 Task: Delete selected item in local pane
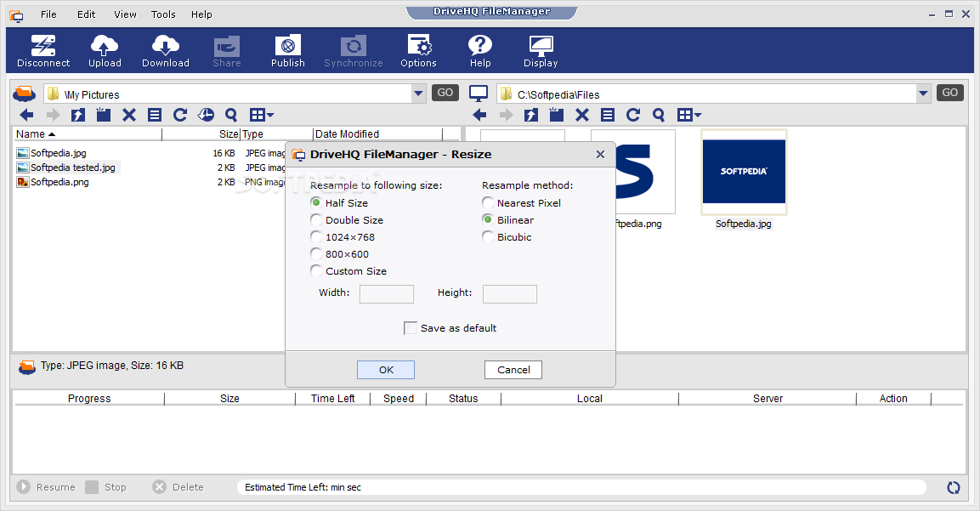[582, 115]
